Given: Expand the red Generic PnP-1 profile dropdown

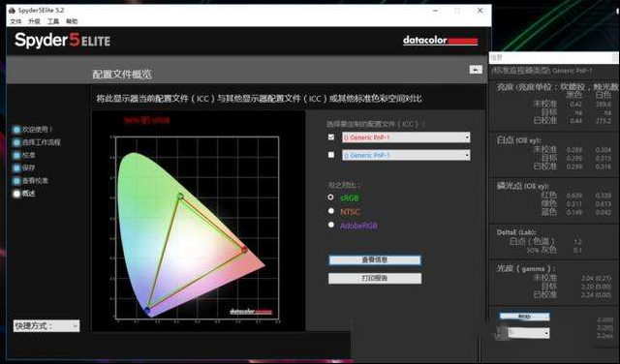Looking at the screenshot, I should point(406,137).
